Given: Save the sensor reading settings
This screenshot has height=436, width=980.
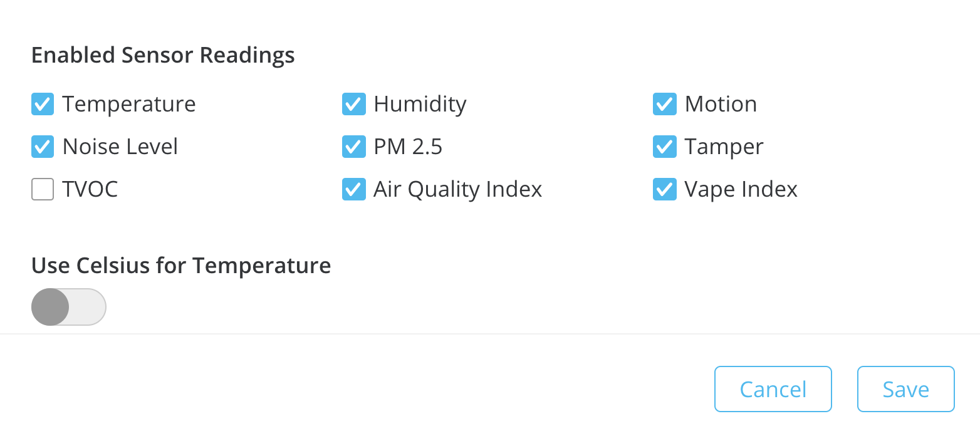Looking at the screenshot, I should [x=905, y=389].
